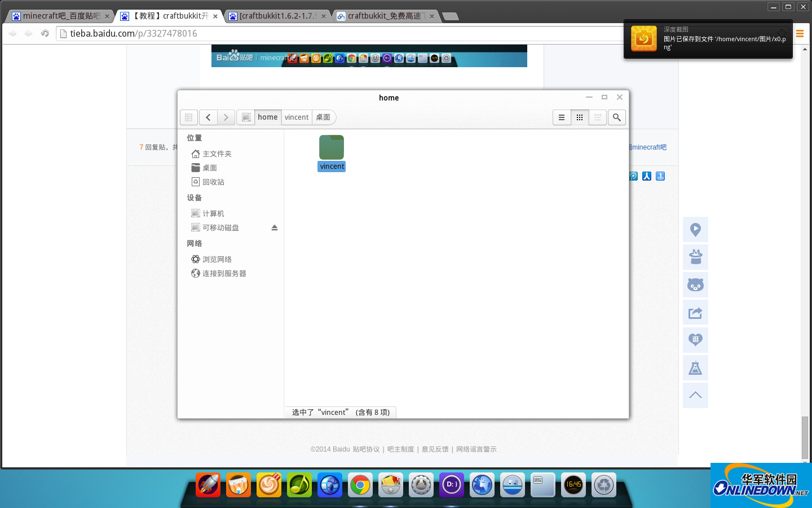Switch file manager to compact view
This screenshot has height=508, width=812.
(597, 117)
